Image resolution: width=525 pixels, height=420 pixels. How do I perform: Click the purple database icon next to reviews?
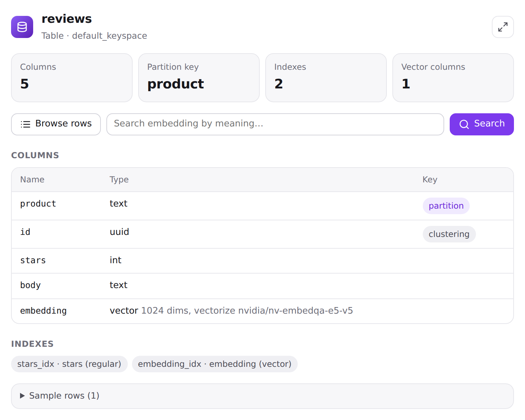pos(22,27)
